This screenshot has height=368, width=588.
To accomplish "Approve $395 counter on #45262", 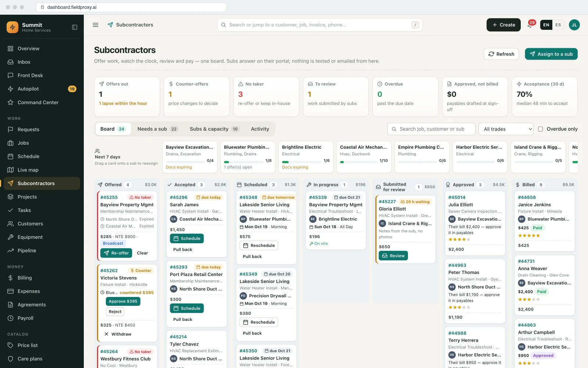I will click(123, 301).
